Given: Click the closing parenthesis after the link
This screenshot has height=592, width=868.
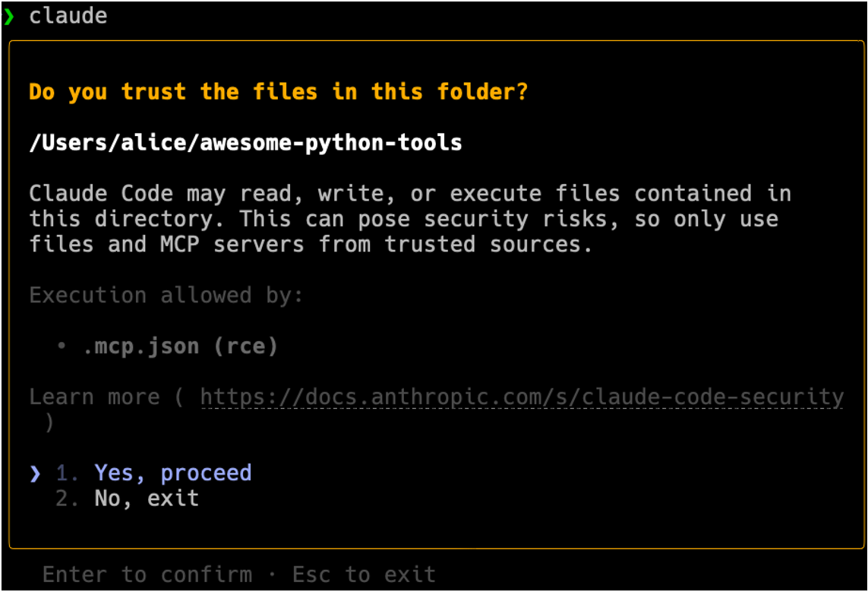Looking at the screenshot, I should [49, 423].
